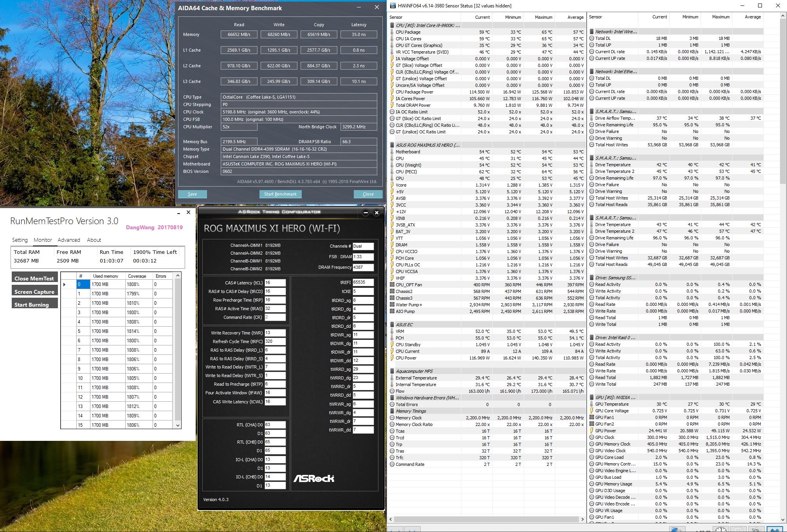Click the L3 Cache Copy value 309.14 GB/s

coord(319,81)
